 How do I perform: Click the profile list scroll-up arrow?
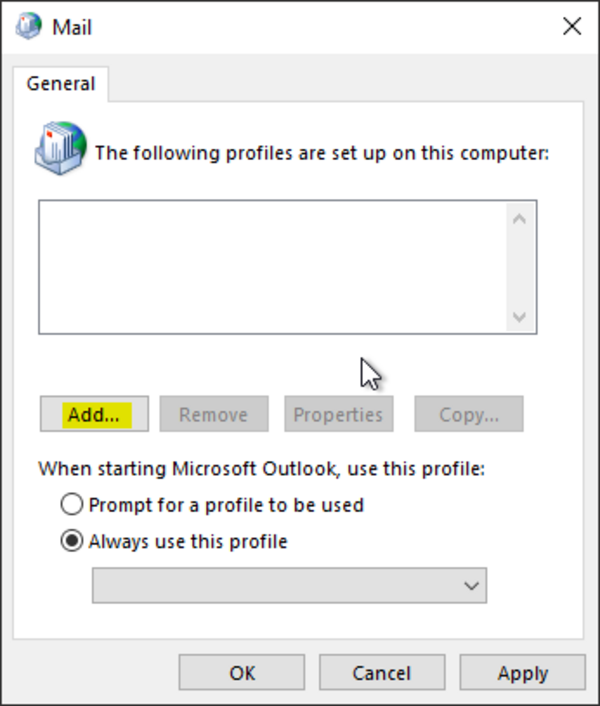[x=520, y=220]
